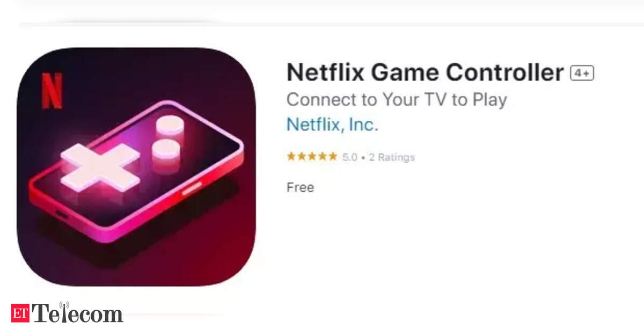Click the 4+ age rating badge
Image resolution: width=644 pixels, height=336 pixels.
(x=582, y=73)
